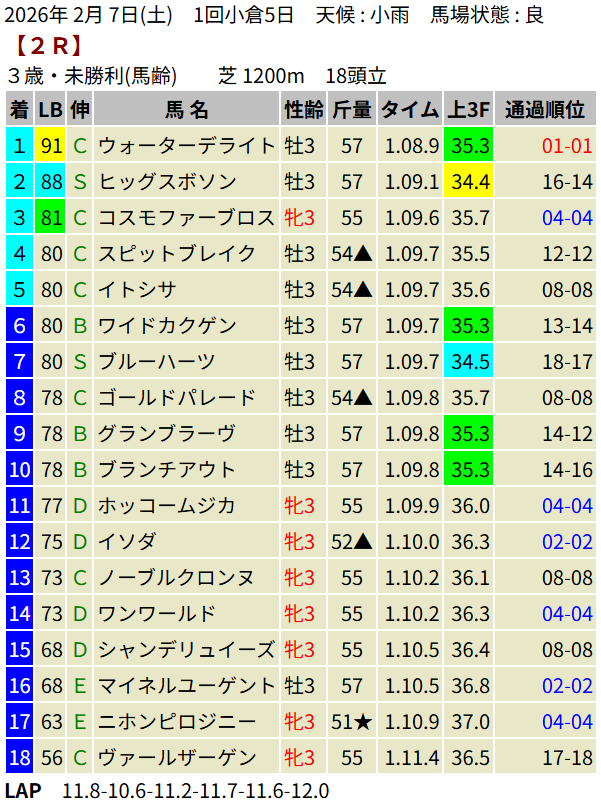601x801 pixels.
Task: Click the LB column header
Action: (x=51, y=110)
